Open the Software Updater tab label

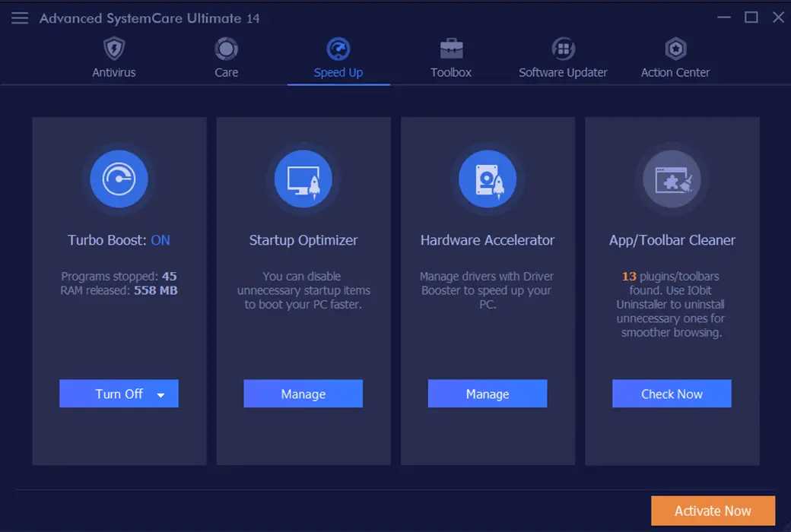563,73
